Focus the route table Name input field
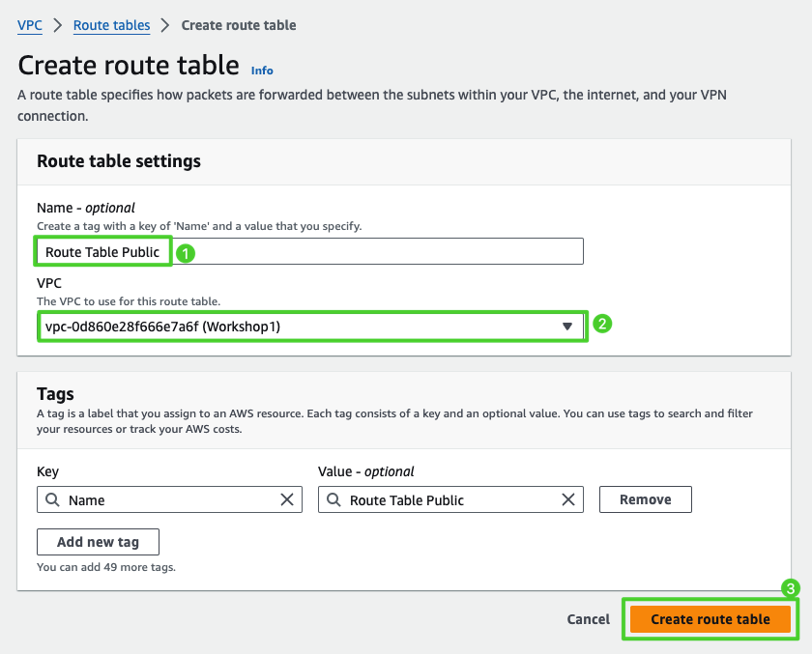Image resolution: width=812 pixels, height=654 pixels. pyautogui.click(x=377, y=252)
